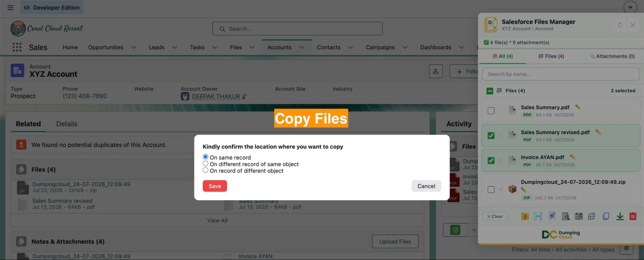Click the pencil icon next to Invoice AYAN.pdf
The width and height of the screenshot is (644, 260).
pos(572,157)
